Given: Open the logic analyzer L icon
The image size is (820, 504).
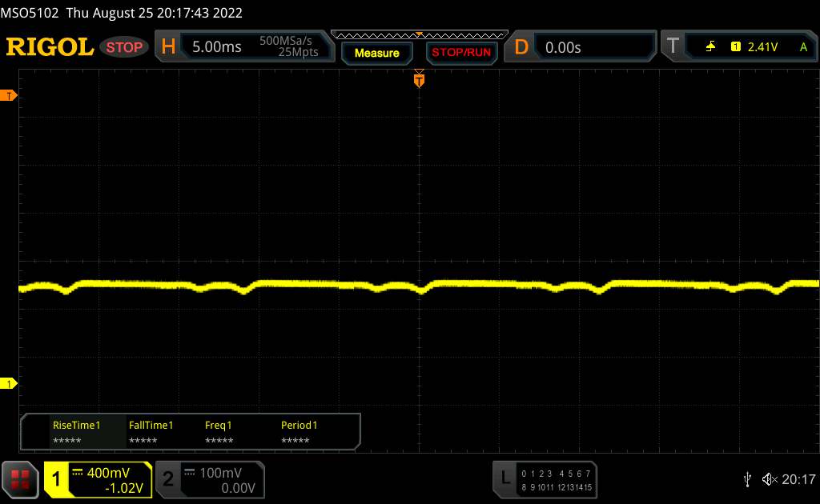Looking at the screenshot, I should point(505,478).
